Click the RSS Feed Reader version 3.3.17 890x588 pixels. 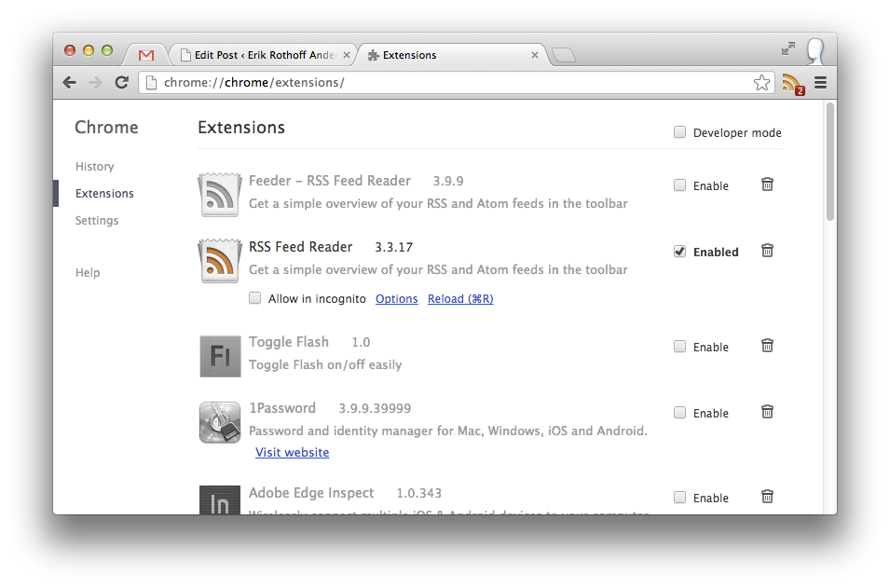coord(394,248)
